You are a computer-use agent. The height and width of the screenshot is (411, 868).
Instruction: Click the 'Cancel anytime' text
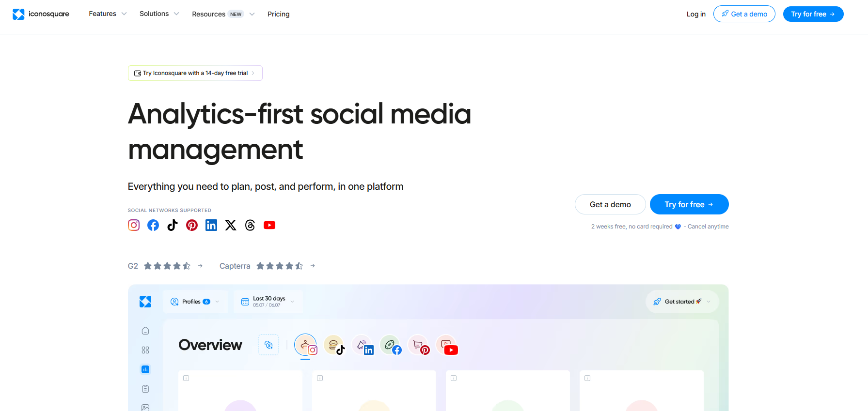coord(708,227)
